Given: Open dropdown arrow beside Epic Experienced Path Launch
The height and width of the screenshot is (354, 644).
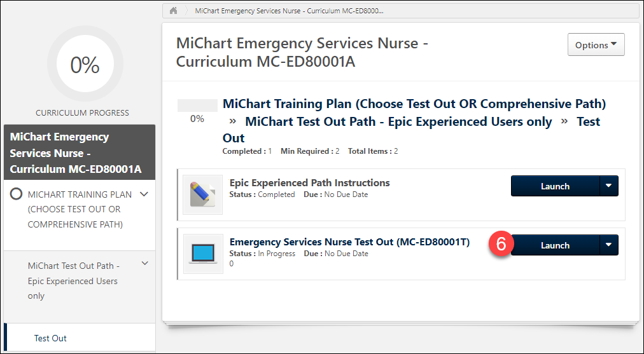Looking at the screenshot, I should pyautogui.click(x=608, y=186).
